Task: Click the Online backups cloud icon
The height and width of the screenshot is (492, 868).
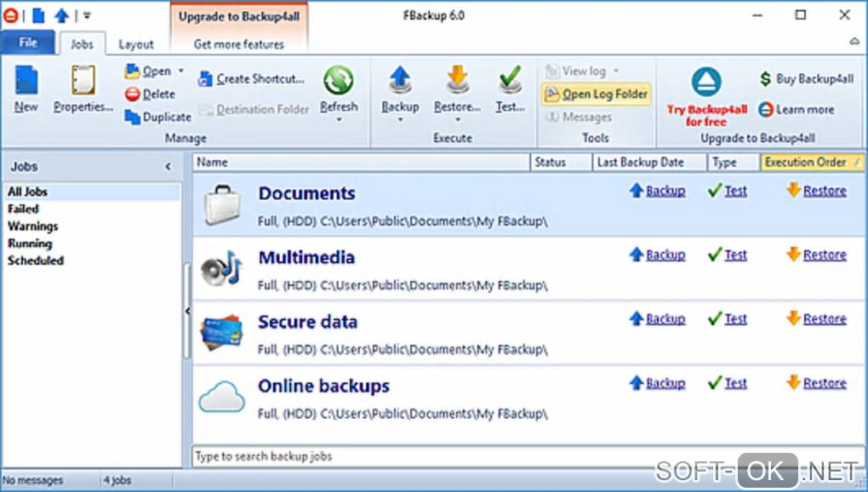Action: (x=221, y=397)
